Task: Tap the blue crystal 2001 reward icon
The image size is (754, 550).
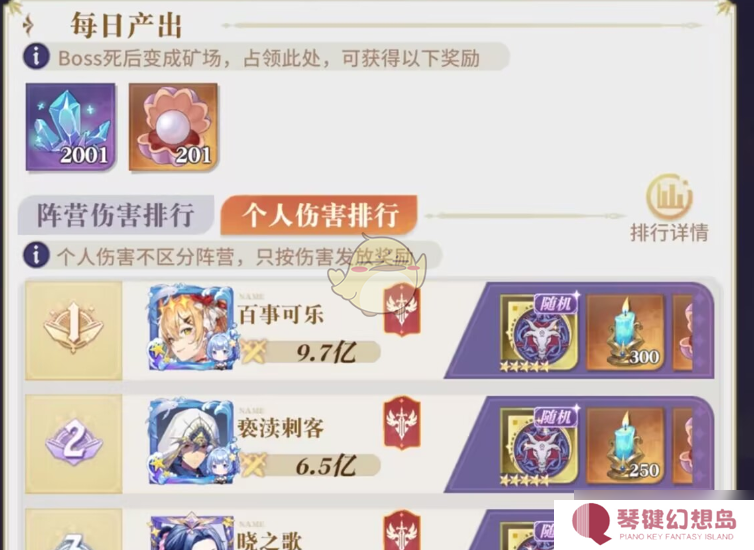Action: 71,127
